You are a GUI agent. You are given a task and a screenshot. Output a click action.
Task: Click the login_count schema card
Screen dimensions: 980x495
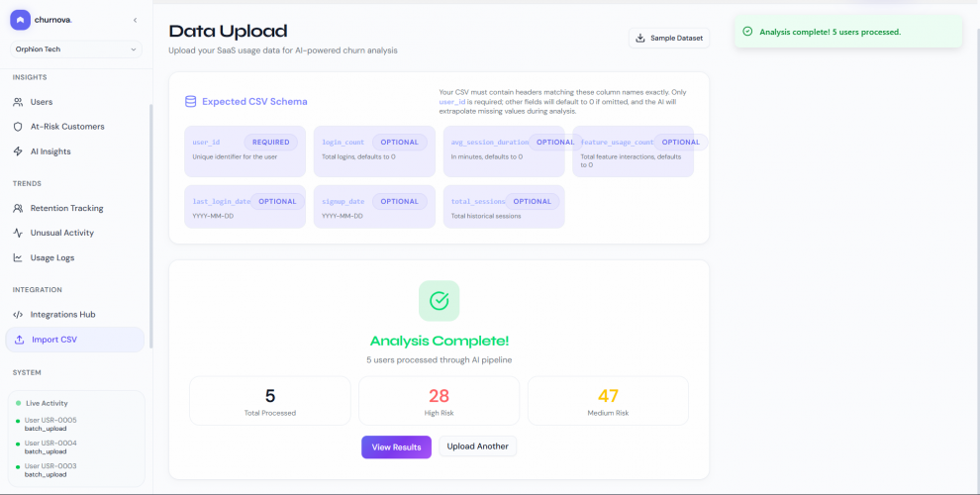click(374, 151)
